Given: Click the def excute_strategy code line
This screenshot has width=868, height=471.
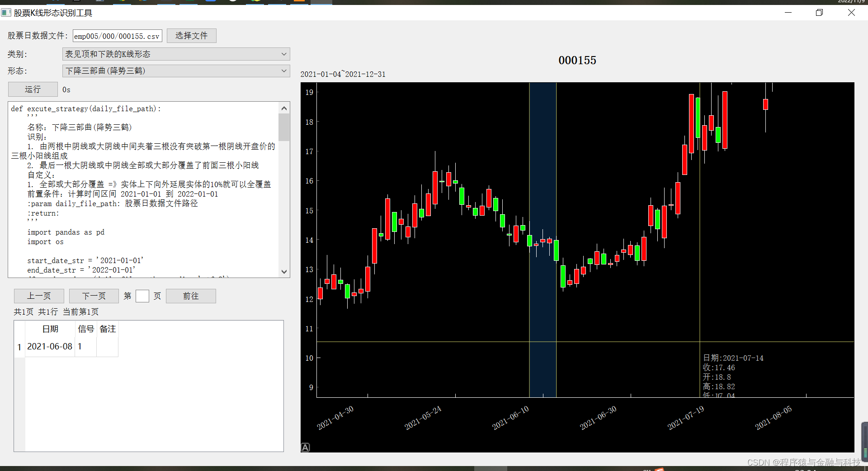Looking at the screenshot, I should point(86,109).
